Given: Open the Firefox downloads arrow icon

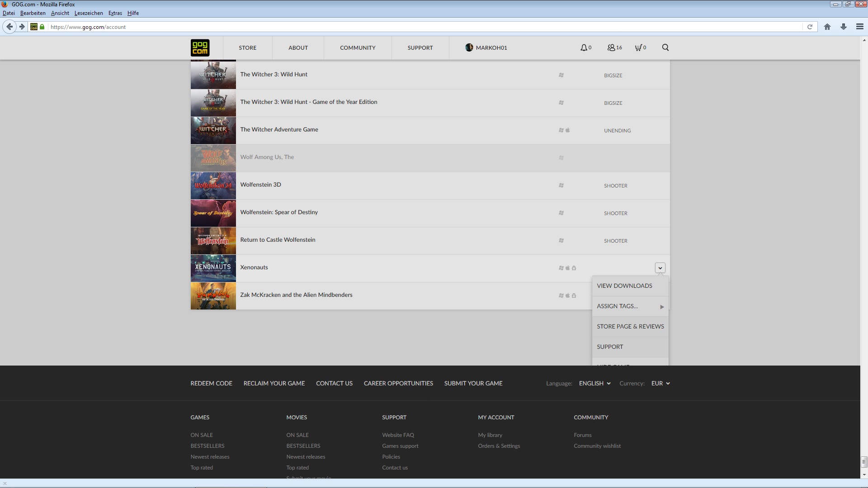Looking at the screenshot, I should point(844,27).
